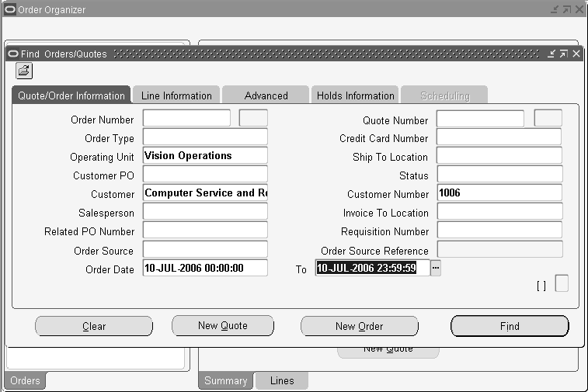Viewport: 588px width, 392px height.
Task: Click into the Order Type field
Action: coord(205,137)
